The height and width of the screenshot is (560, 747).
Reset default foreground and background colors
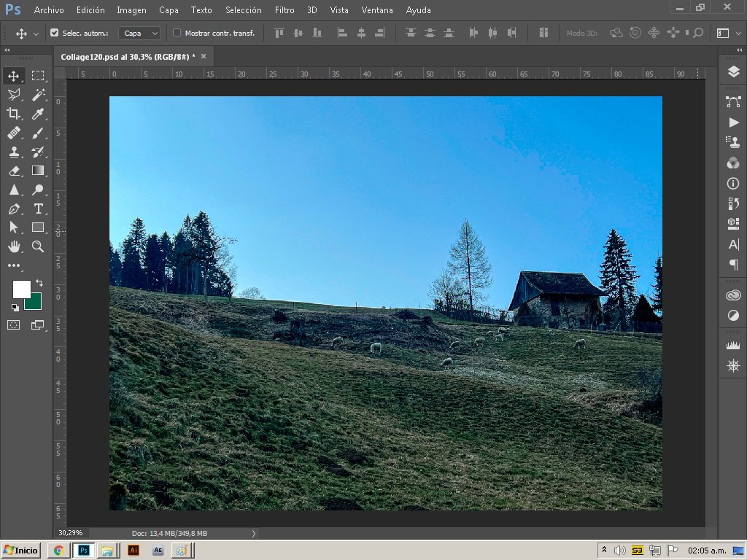click(x=15, y=308)
